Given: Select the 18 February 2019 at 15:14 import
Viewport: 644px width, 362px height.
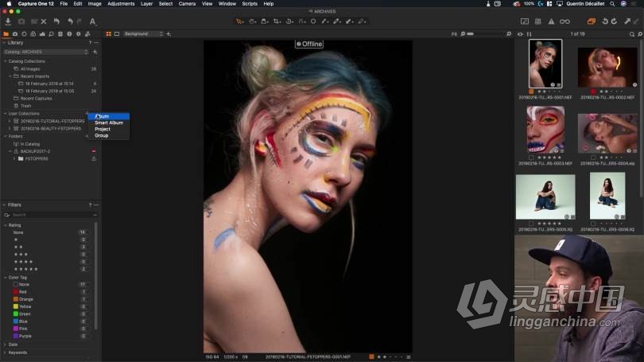Looking at the screenshot, I should pyautogui.click(x=49, y=84).
